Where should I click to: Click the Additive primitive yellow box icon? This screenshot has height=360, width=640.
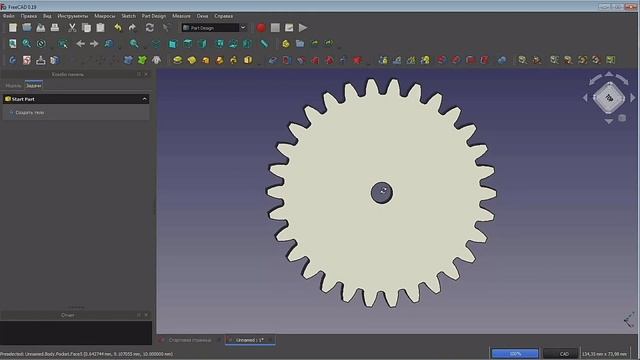[x=248, y=60]
